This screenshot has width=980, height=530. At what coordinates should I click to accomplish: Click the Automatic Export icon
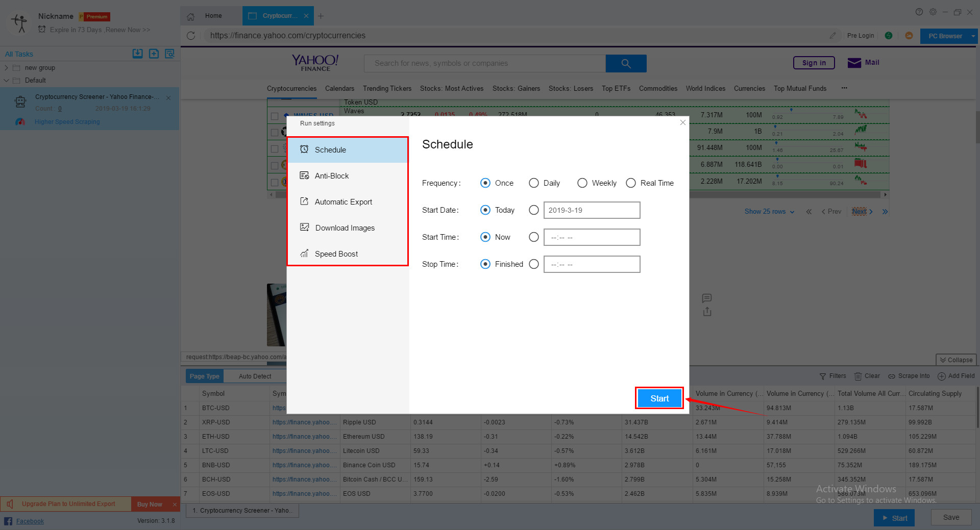304,201
